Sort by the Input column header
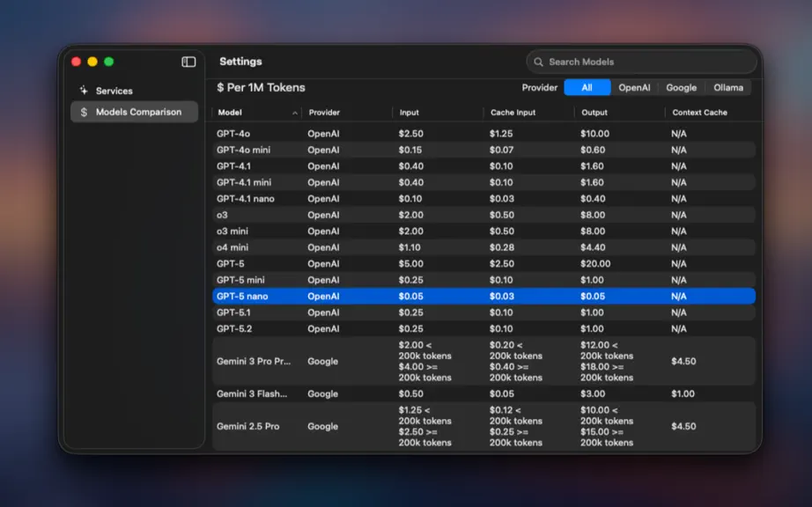The image size is (812, 507). pos(410,113)
